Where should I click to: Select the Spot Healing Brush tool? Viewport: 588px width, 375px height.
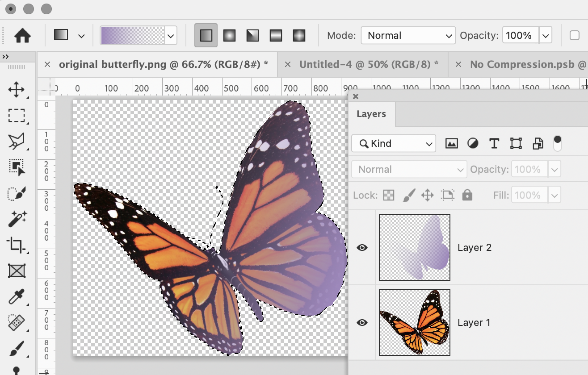point(17,322)
